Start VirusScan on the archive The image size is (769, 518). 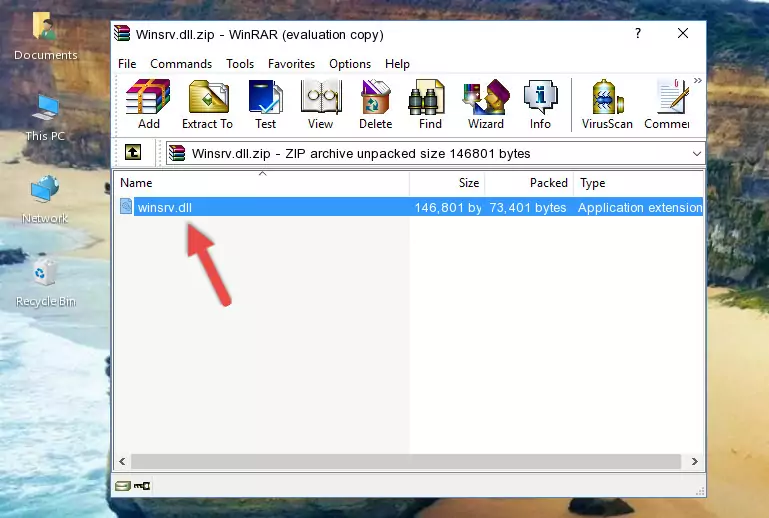tap(607, 104)
